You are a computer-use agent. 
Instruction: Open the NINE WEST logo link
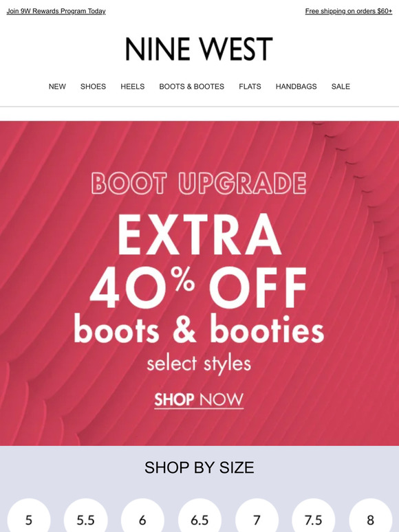point(199,49)
